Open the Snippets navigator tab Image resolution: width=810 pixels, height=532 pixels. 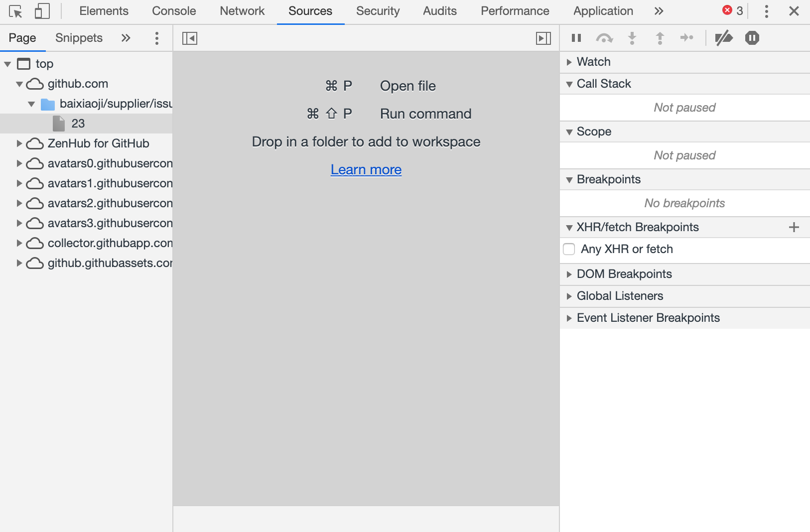pyautogui.click(x=79, y=38)
